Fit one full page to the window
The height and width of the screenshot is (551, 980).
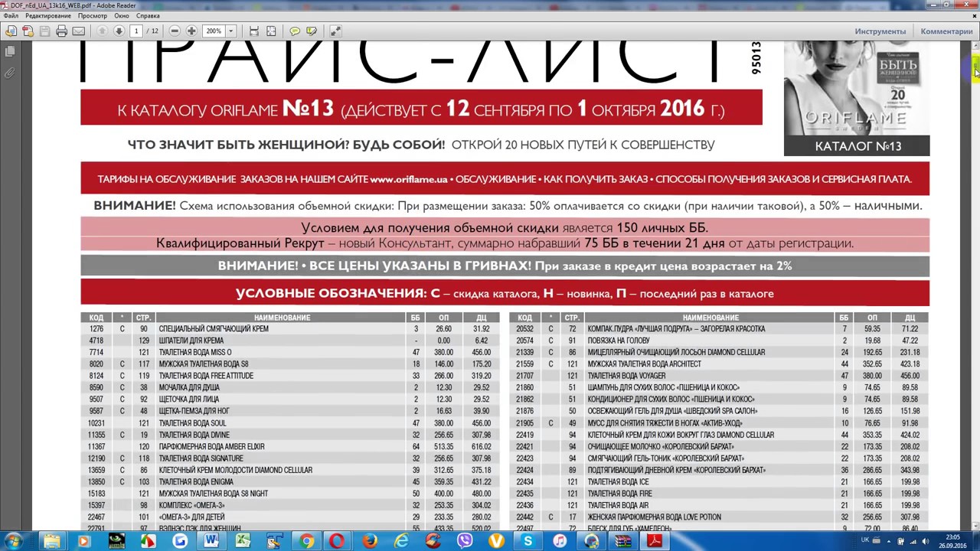(271, 31)
